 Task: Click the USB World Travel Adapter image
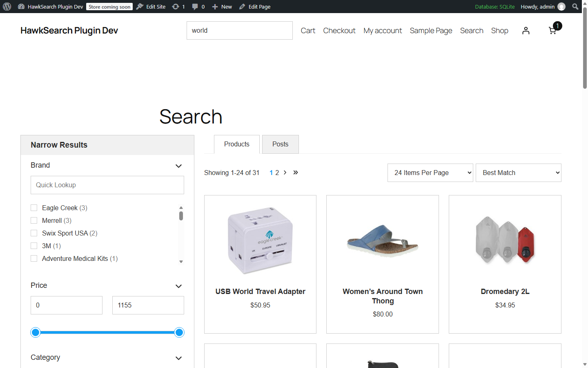(261, 240)
